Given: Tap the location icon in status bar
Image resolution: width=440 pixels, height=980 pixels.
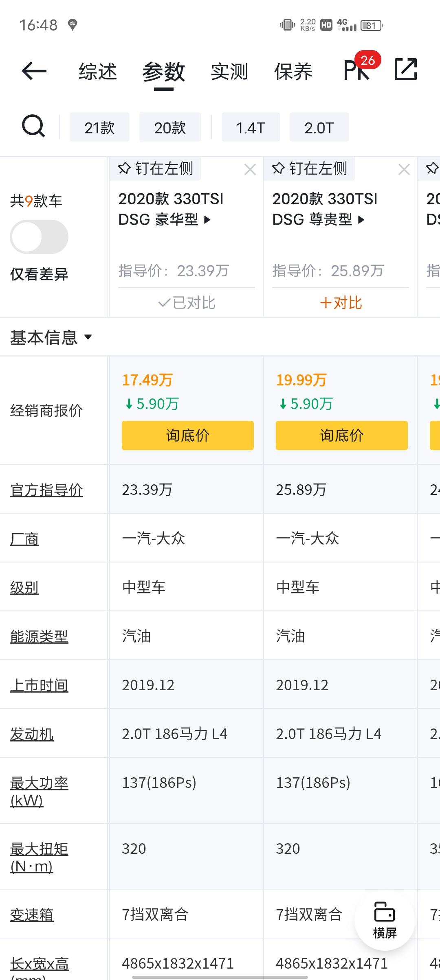Looking at the screenshot, I should pos(73,25).
